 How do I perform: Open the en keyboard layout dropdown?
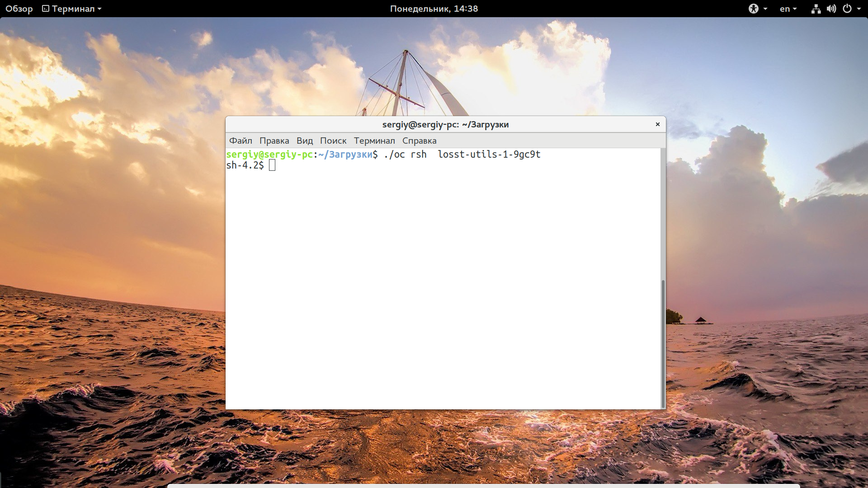(788, 9)
